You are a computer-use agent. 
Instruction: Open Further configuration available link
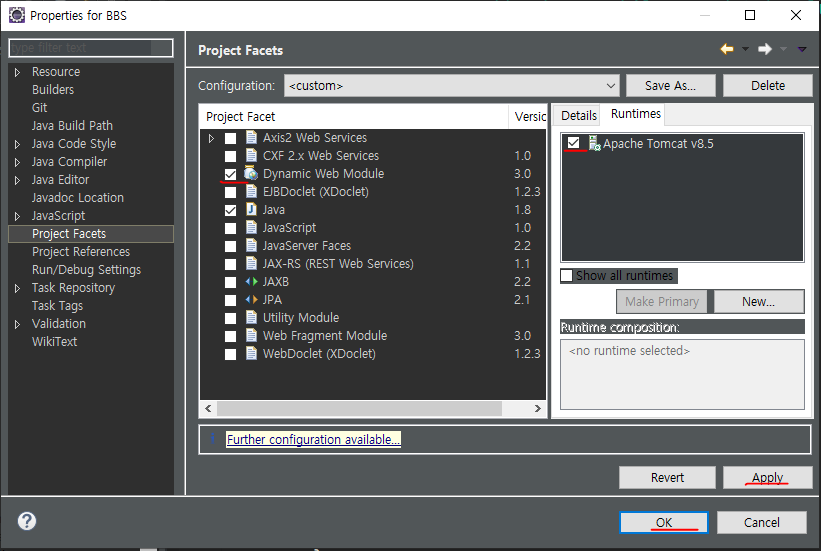314,439
